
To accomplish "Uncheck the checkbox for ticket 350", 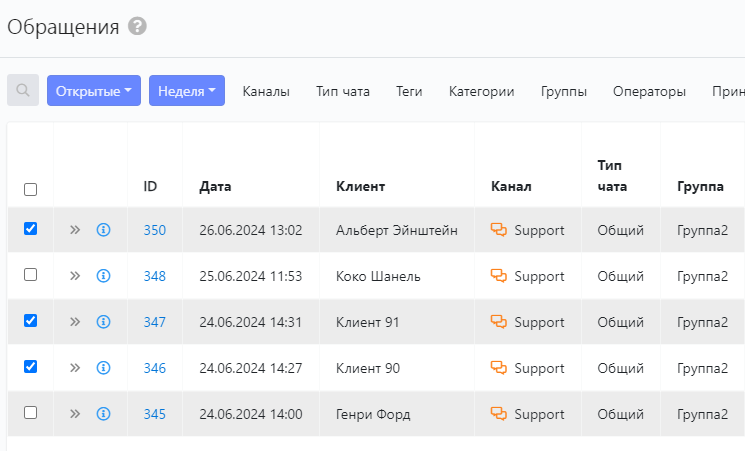I will tap(30, 229).
